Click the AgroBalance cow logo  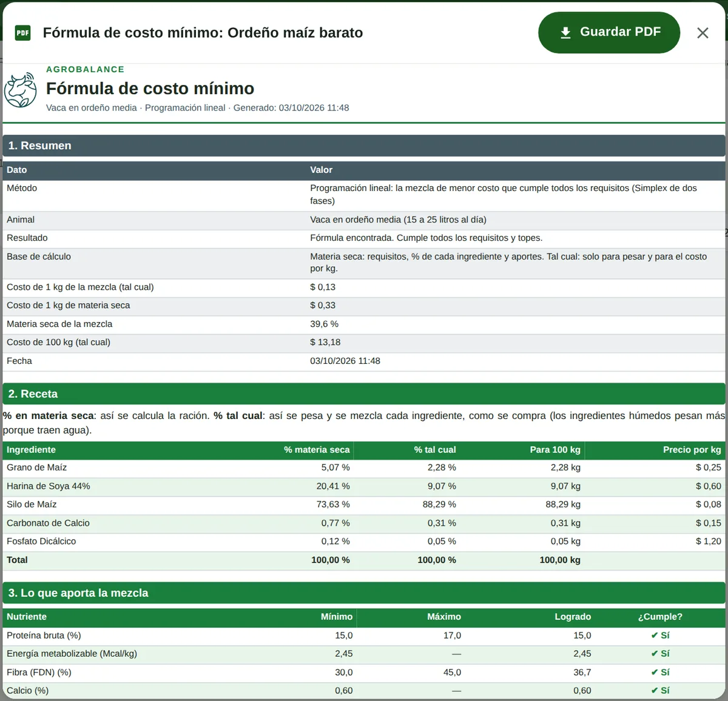(21, 90)
